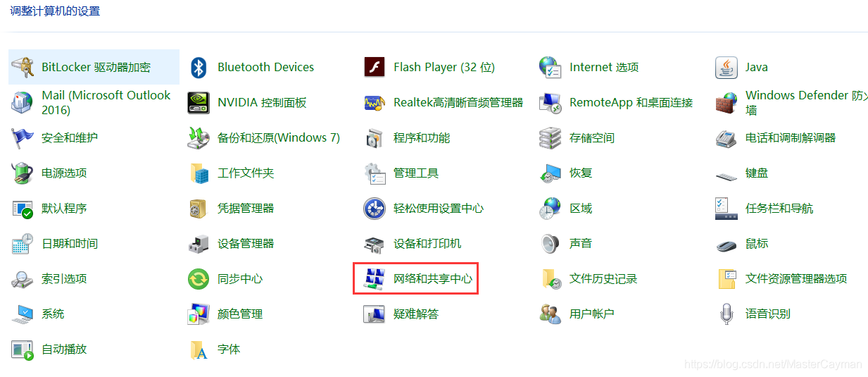This screenshot has height=377, width=868.
Task: Select the 用户帐户 text link
Action: click(x=592, y=314)
